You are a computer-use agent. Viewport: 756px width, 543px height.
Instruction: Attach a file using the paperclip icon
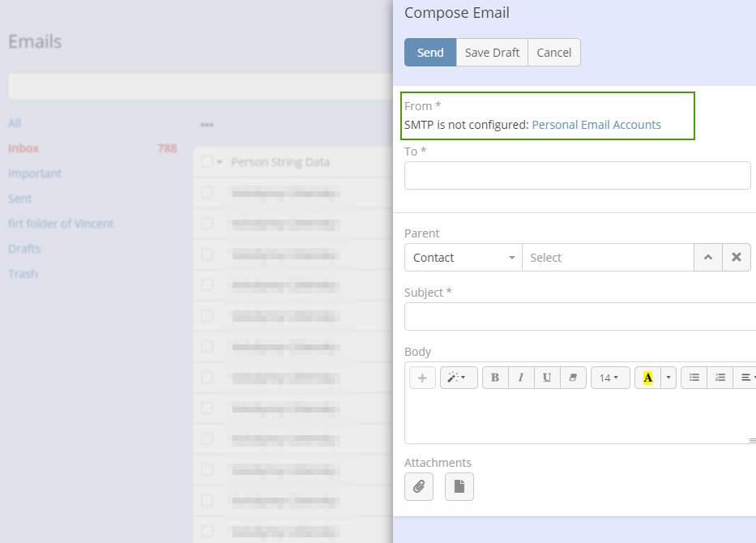click(x=419, y=486)
